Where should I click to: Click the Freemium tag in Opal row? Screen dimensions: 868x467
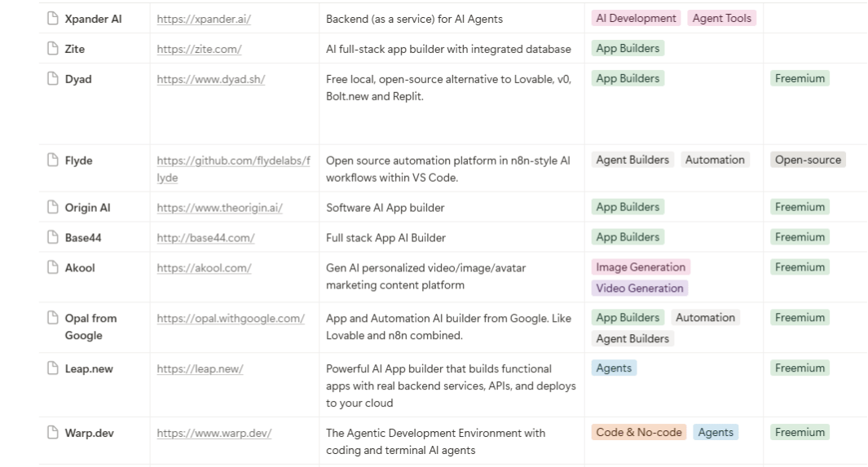coord(800,318)
